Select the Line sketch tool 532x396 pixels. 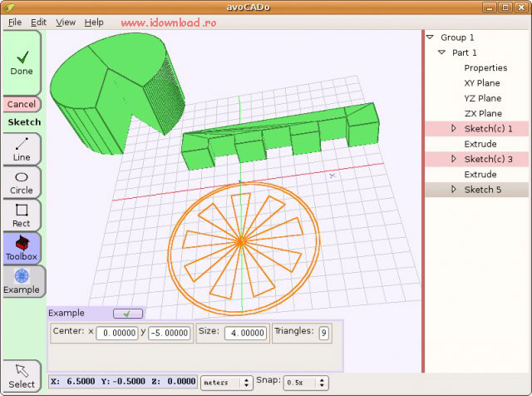[x=22, y=150]
